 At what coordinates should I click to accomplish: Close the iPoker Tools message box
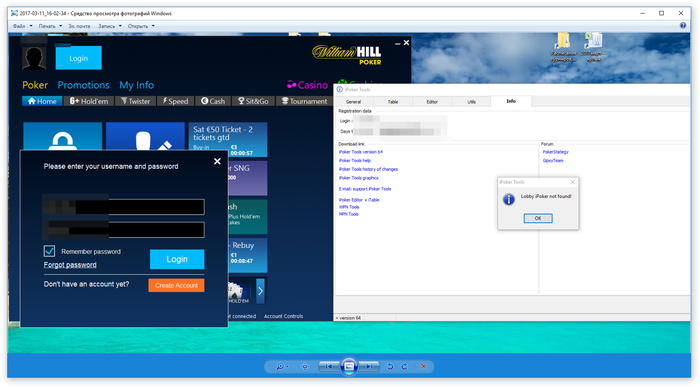(573, 182)
